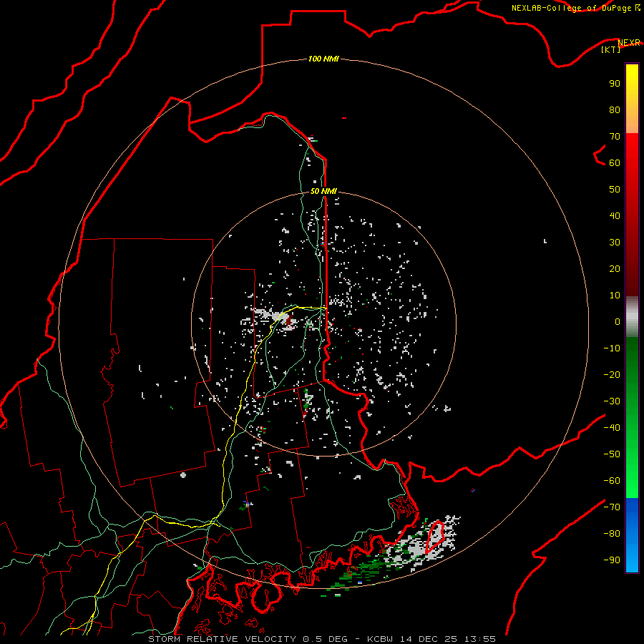Click the -90 value on the velocity scale
The image size is (644, 644).
point(612,560)
